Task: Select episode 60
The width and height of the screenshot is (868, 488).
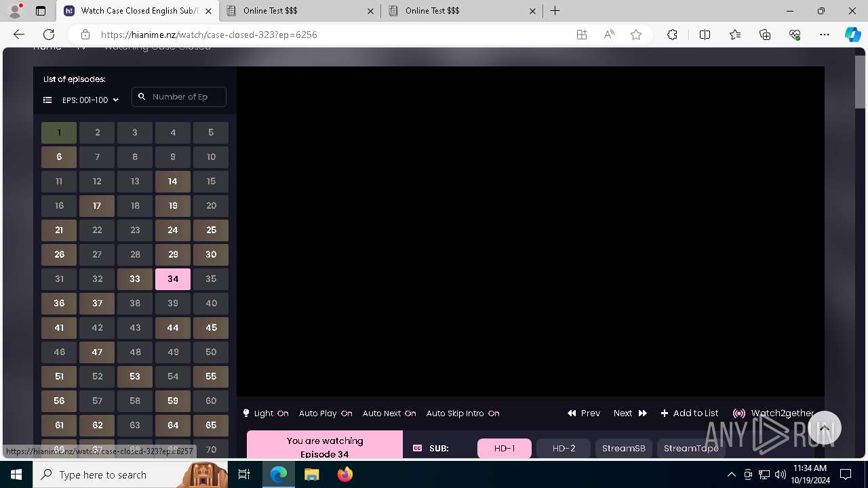Action: coord(211,401)
